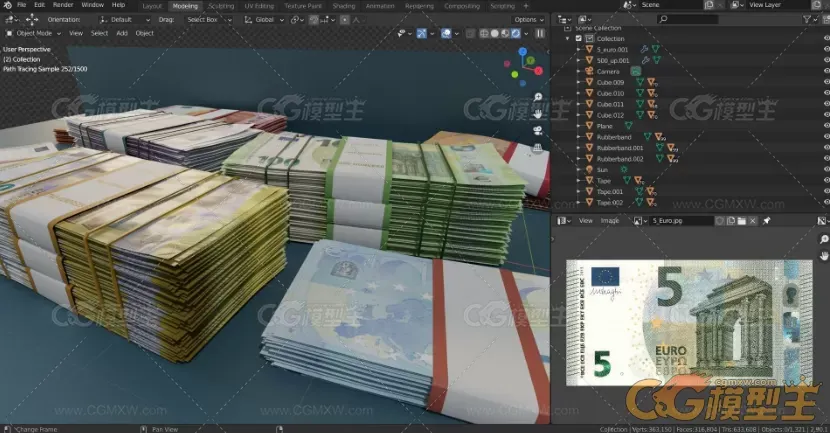Click the red X axis on the gizmo

click(x=538, y=70)
